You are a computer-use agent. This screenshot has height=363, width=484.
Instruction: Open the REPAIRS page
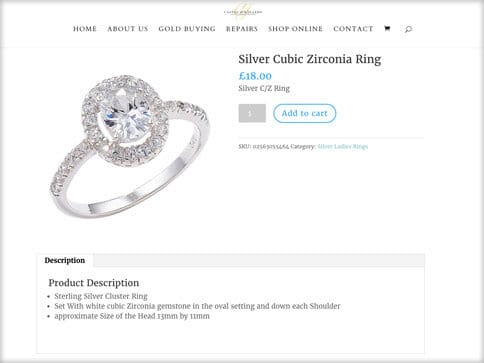(242, 29)
